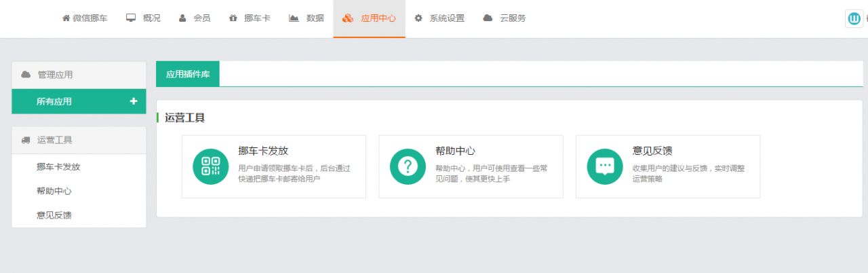Screen dimensions: 868x273
Task: Click the chat bubble 意见反馈 icon
Action: tap(604, 166)
